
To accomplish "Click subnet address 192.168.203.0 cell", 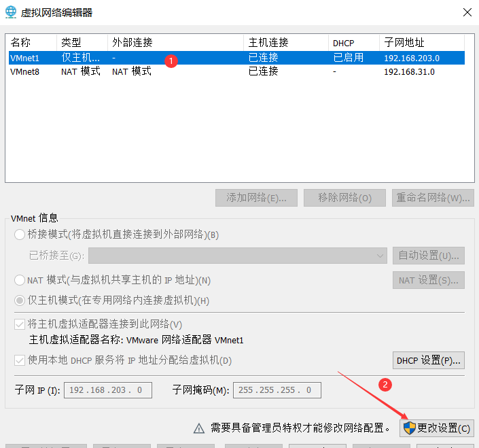I will tap(412, 58).
